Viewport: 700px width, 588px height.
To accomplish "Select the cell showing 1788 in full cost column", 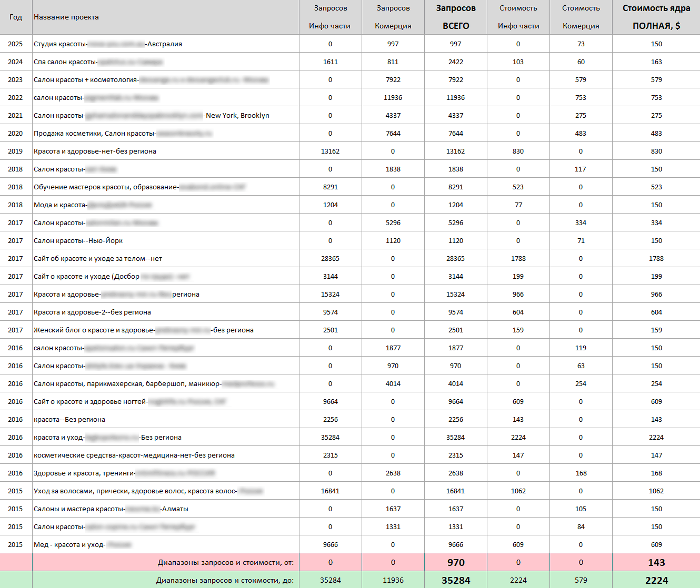I will (656, 259).
